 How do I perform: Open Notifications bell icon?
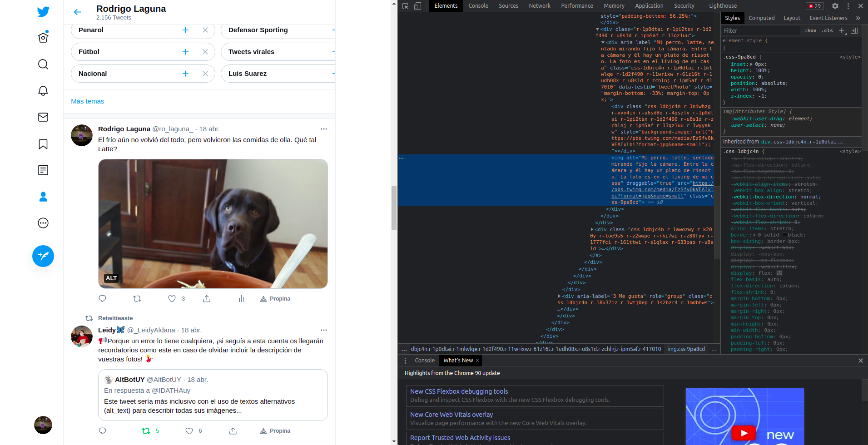(43, 90)
